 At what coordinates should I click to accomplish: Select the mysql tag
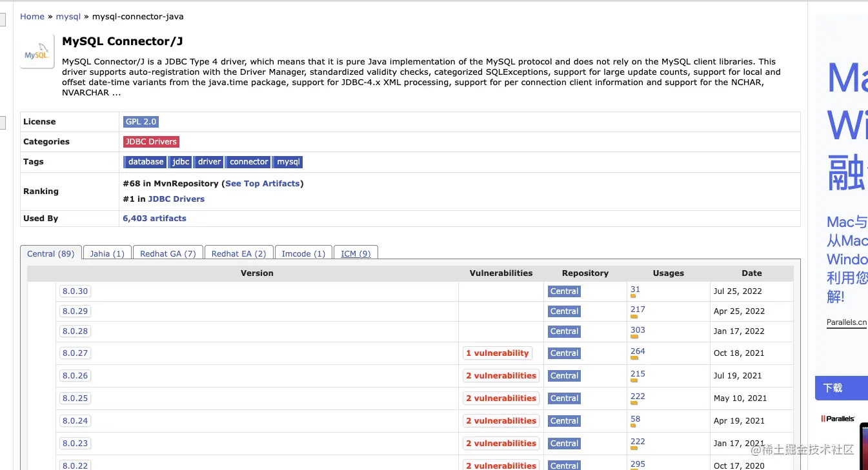point(288,162)
